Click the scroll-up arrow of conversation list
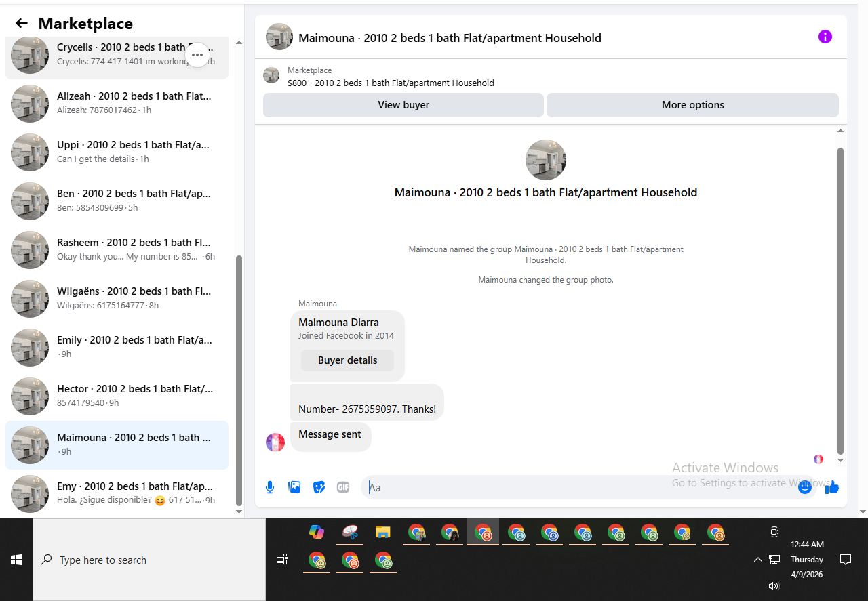The image size is (868, 601). [239, 43]
